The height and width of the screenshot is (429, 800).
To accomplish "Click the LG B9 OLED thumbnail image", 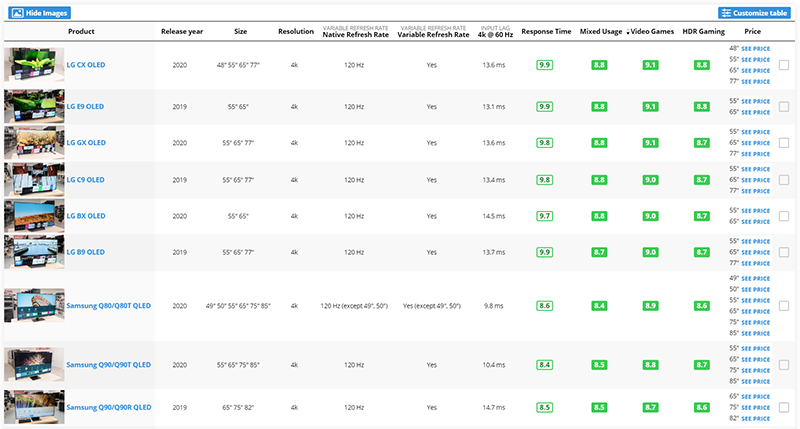I will [34, 252].
